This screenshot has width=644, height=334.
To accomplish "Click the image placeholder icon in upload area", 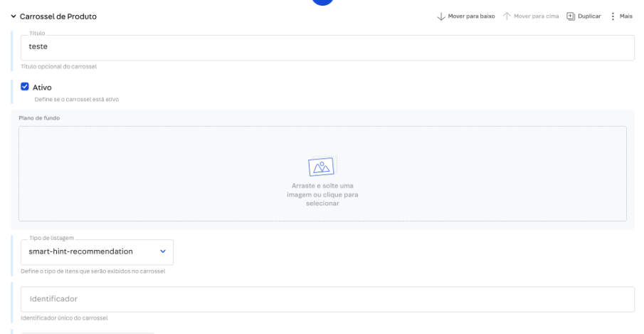I will (x=322, y=166).
